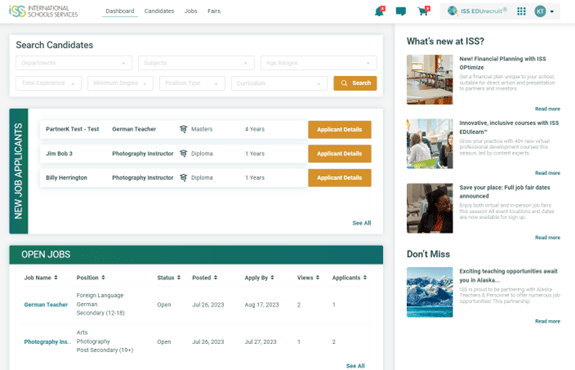Expand the Age Ranges dropdown

pyautogui.click(x=319, y=63)
